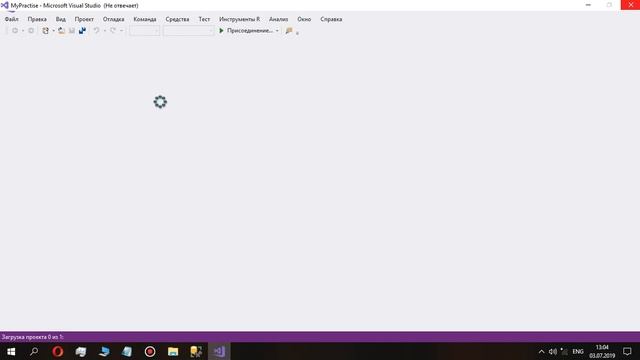The width and height of the screenshot is (640, 360).
Task: Open the Правка menu
Action: [x=37, y=19]
